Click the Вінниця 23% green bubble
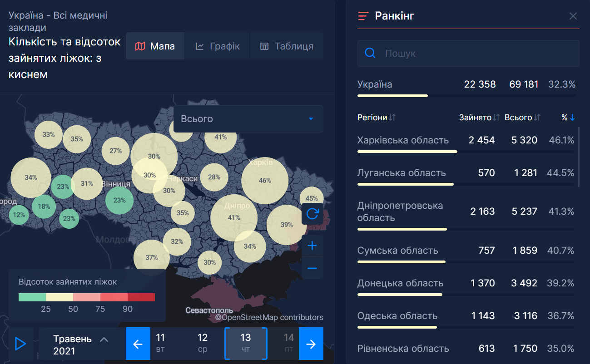 click(x=119, y=200)
